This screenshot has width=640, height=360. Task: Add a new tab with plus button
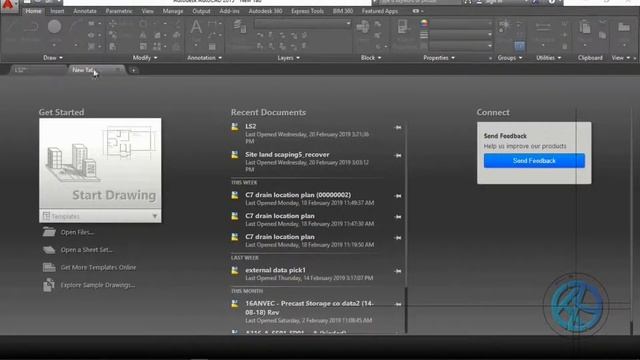click(x=133, y=70)
